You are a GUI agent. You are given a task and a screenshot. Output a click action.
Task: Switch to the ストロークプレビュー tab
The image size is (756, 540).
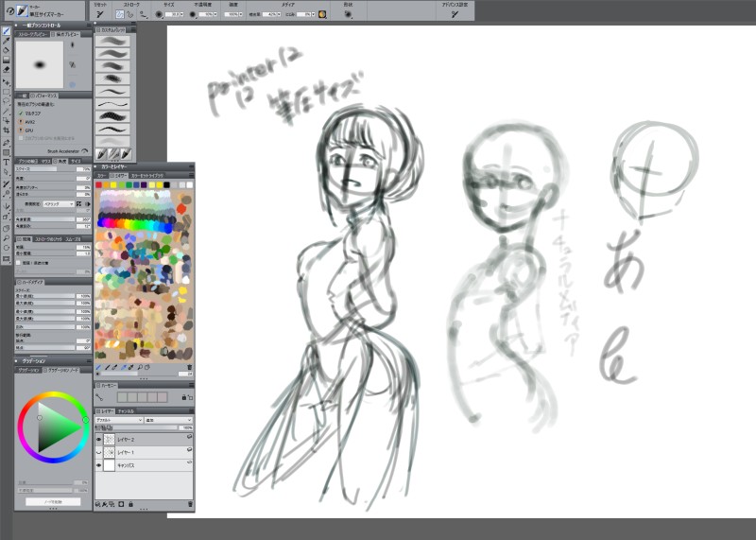click(x=32, y=35)
